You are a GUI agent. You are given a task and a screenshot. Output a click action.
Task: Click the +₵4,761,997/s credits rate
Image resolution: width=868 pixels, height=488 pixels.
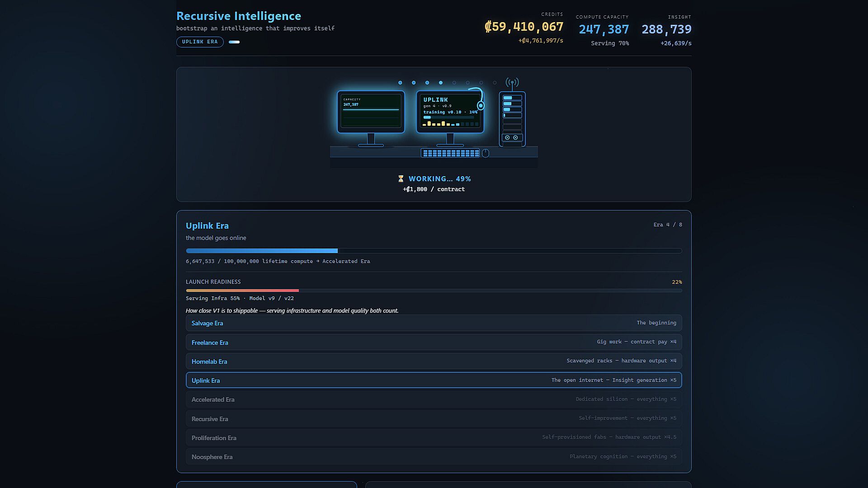click(541, 41)
